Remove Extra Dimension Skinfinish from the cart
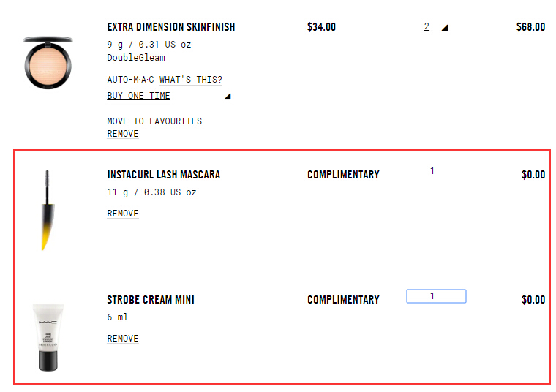Viewport: 556px width, 392px height. [x=122, y=134]
